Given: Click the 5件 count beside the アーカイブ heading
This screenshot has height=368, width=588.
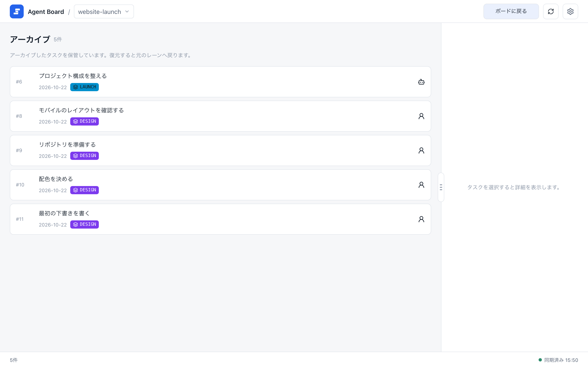Looking at the screenshot, I should click(x=58, y=39).
